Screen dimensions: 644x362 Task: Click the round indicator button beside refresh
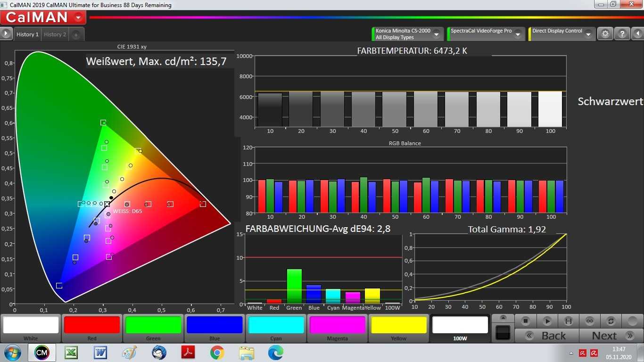(x=632, y=321)
